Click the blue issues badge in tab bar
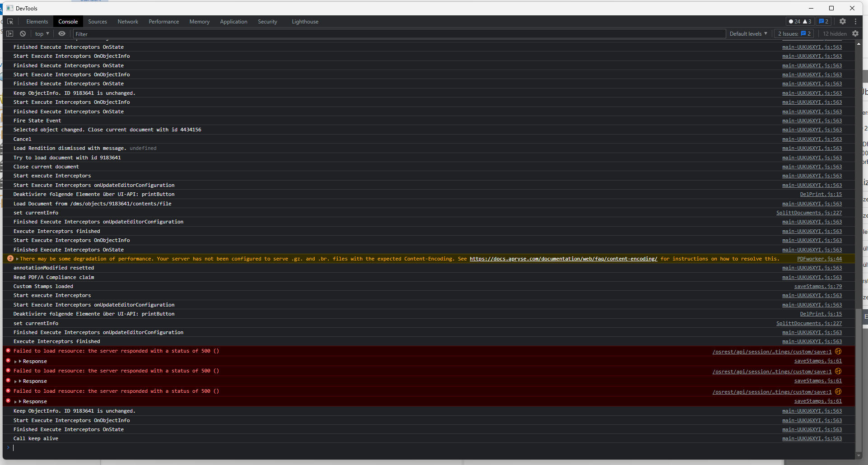 (824, 21)
